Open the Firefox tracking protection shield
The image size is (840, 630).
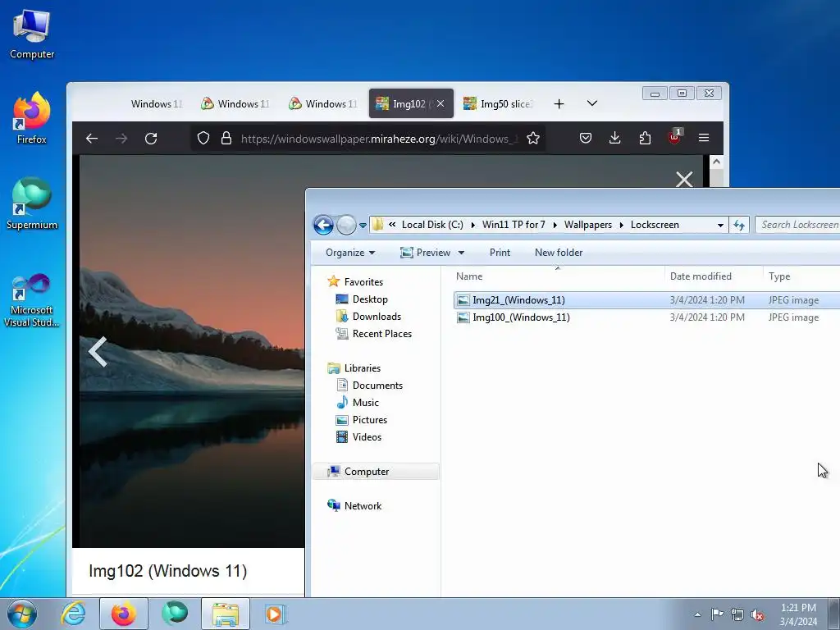(203, 138)
